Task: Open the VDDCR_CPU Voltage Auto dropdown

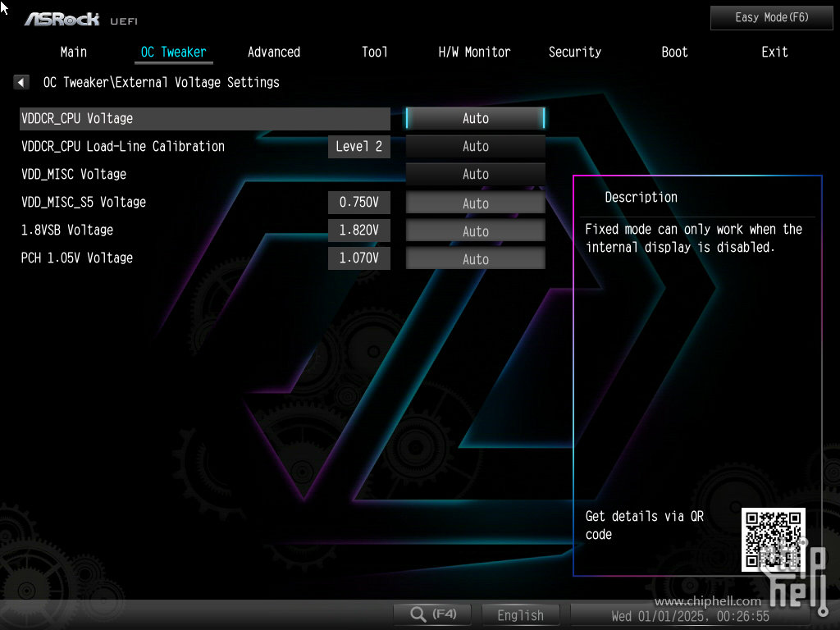Action: (475, 118)
